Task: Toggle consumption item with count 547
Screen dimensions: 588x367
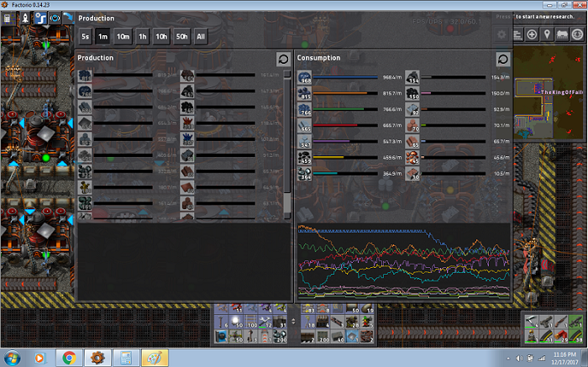Action: click(304, 141)
